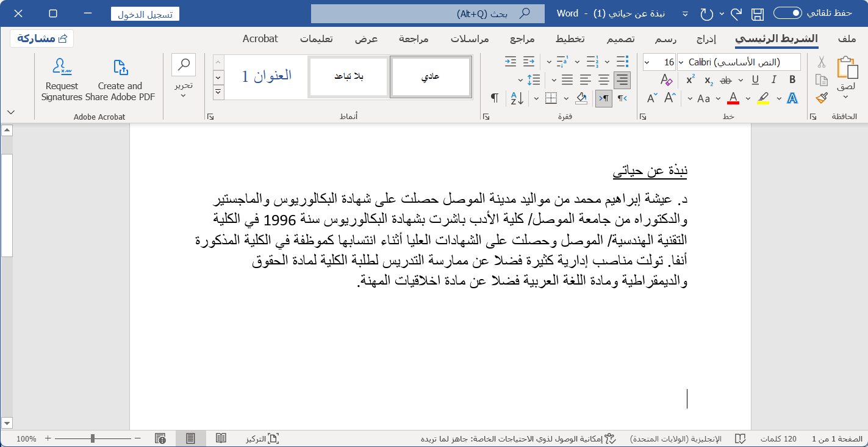The image size is (868, 447).
Task: Open the text highlight color dropdown
Action: (x=779, y=98)
